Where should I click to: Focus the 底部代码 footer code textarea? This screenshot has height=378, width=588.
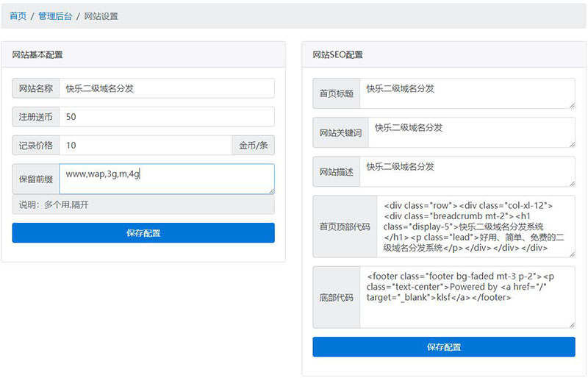(x=467, y=297)
